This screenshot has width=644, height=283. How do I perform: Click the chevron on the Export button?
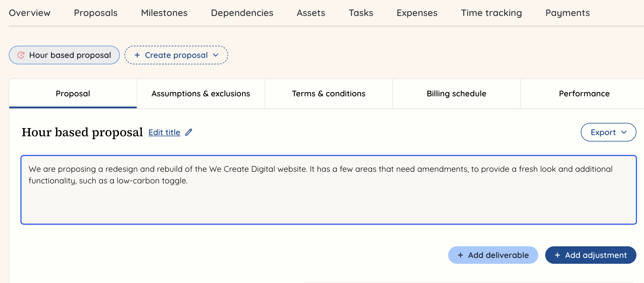[x=624, y=132]
